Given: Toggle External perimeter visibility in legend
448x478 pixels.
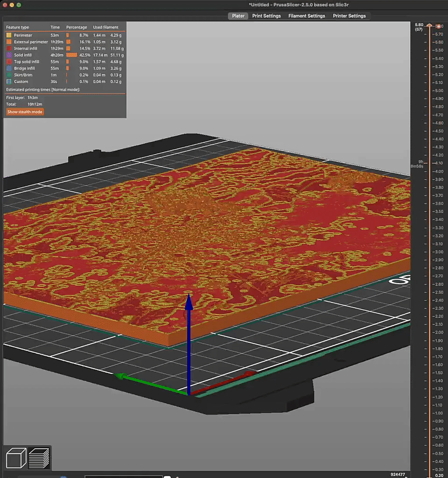Looking at the screenshot, I should pyautogui.click(x=9, y=42).
